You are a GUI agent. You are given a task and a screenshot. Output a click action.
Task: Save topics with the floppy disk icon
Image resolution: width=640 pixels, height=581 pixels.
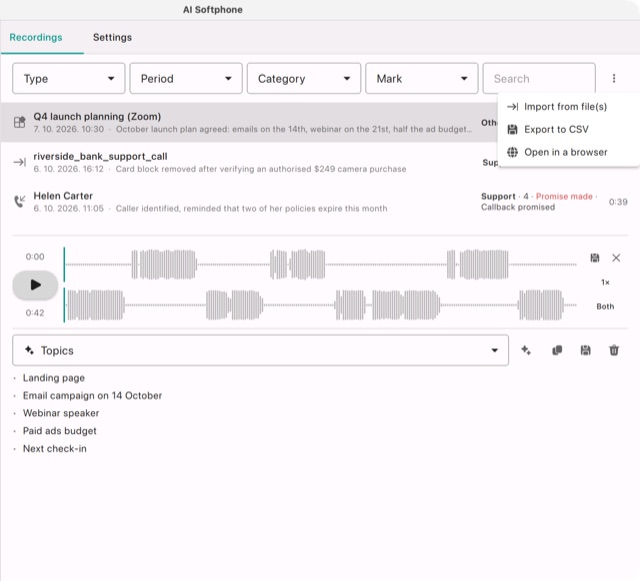click(x=586, y=350)
